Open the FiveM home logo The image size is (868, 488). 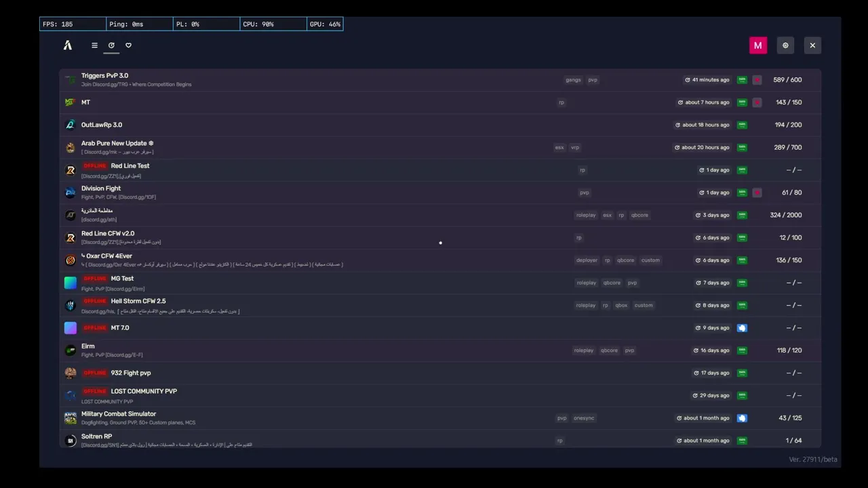[x=68, y=45]
